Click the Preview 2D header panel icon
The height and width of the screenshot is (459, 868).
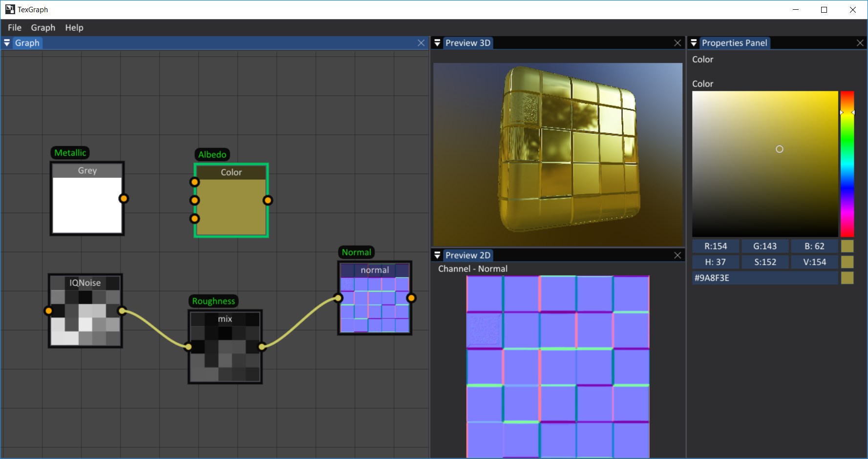437,255
